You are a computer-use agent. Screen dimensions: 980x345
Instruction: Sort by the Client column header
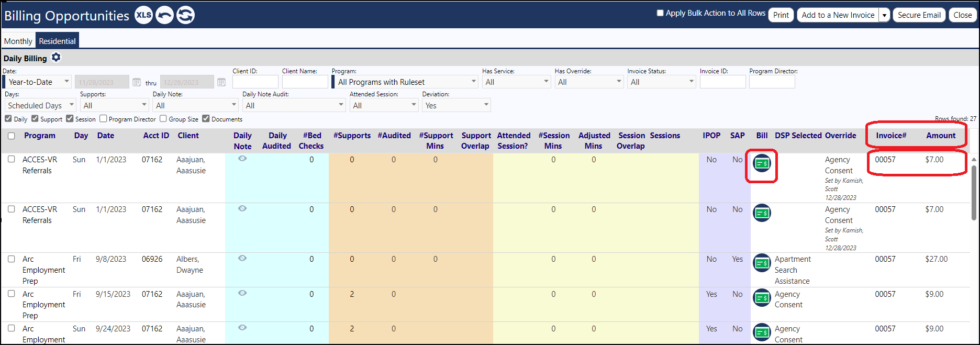pos(188,135)
